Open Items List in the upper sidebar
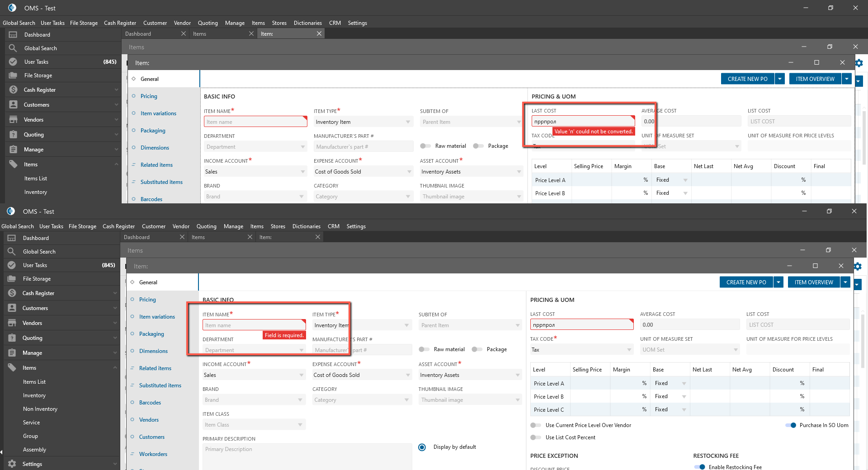 pyautogui.click(x=36, y=179)
